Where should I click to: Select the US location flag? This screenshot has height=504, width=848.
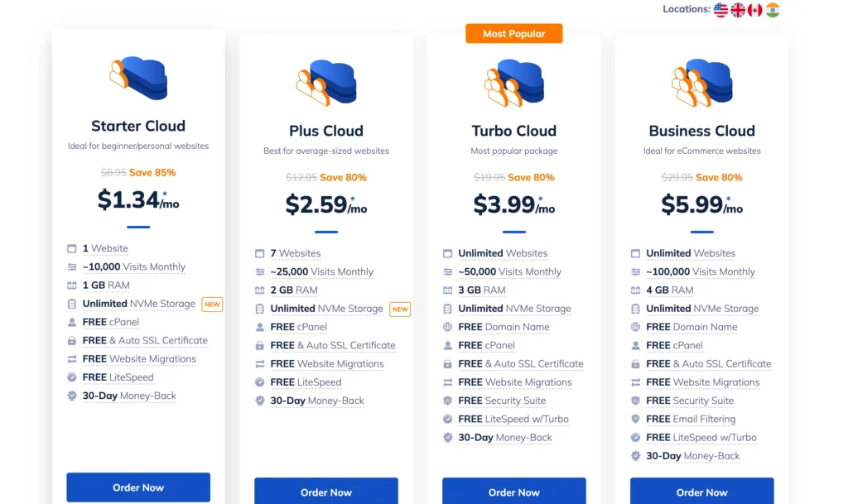(720, 10)
